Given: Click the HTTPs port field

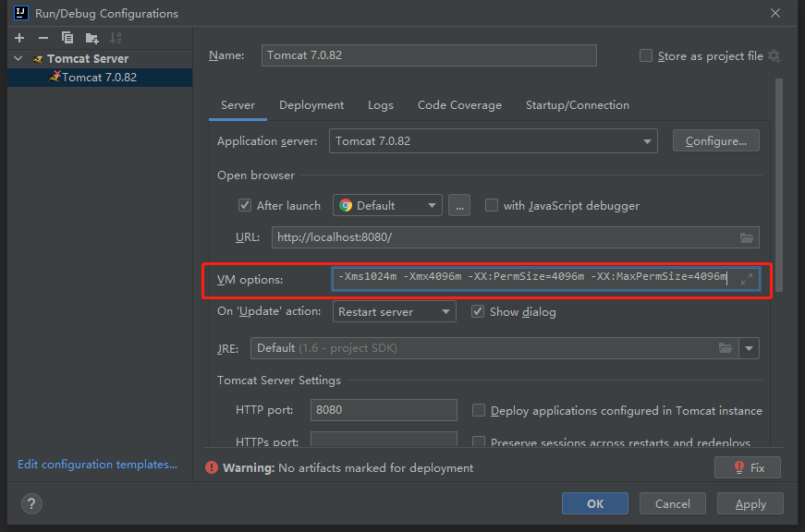Looking at the screenshot, I should pos(384,439).
